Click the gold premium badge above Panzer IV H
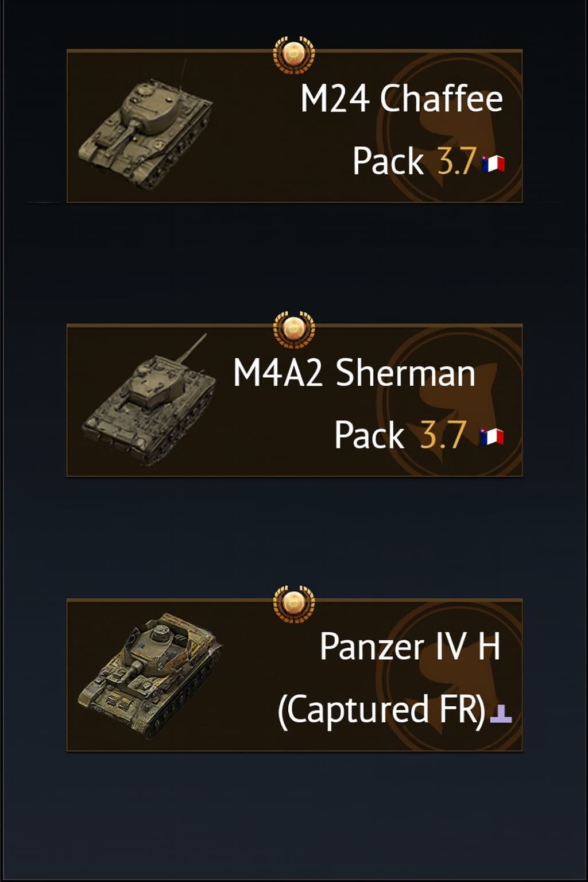This screenshot has width=588, height=882. (x=293, y=604)
